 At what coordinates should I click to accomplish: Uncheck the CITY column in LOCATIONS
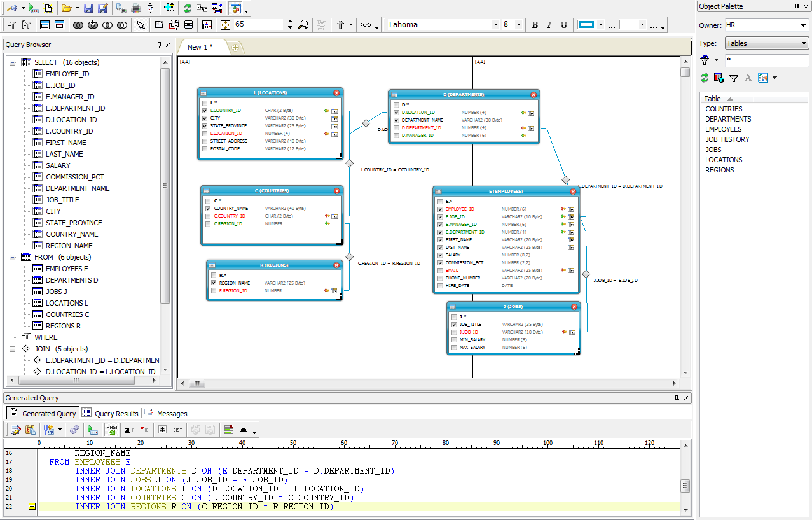pos(205,118)
